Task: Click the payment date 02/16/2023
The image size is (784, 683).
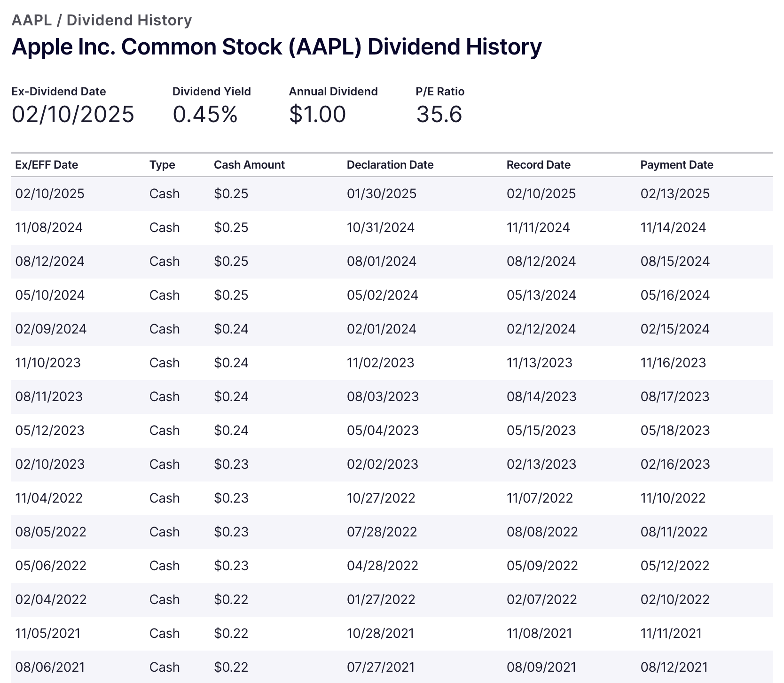Action: [x=675, y=465]
